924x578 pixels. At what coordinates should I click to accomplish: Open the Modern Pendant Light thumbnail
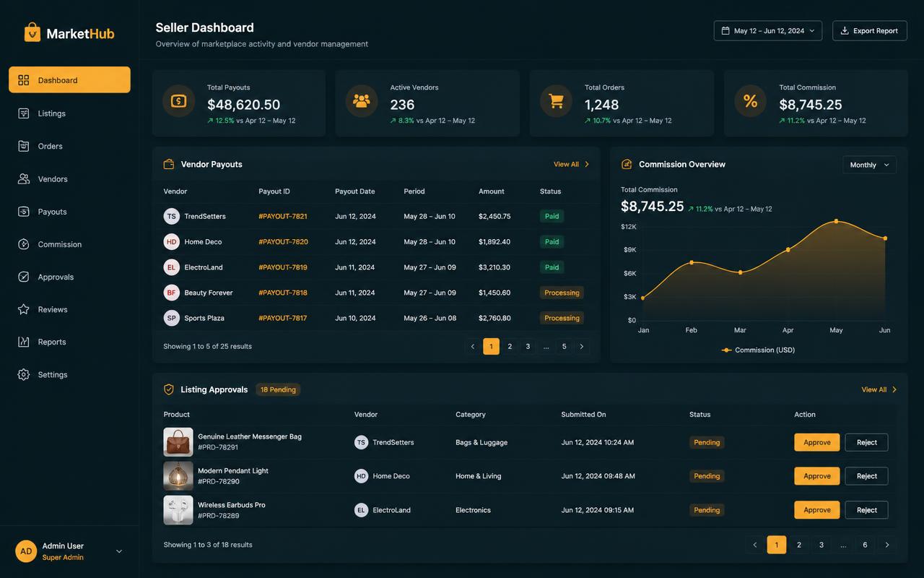point(178,476)
